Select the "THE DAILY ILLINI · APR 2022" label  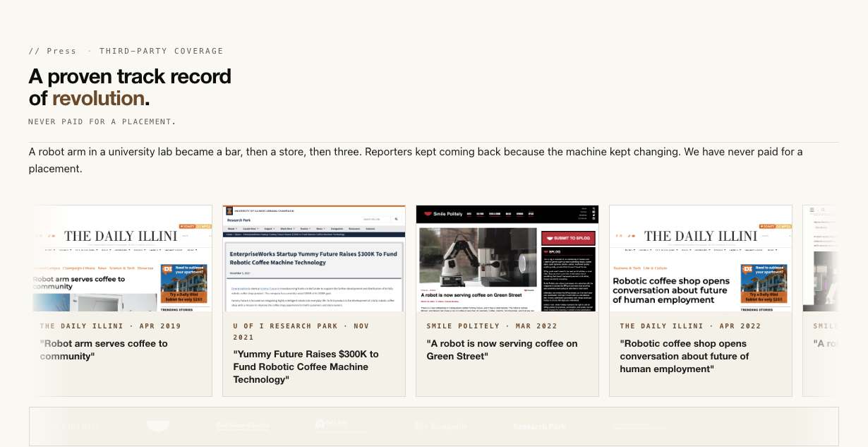pos(691,326)
